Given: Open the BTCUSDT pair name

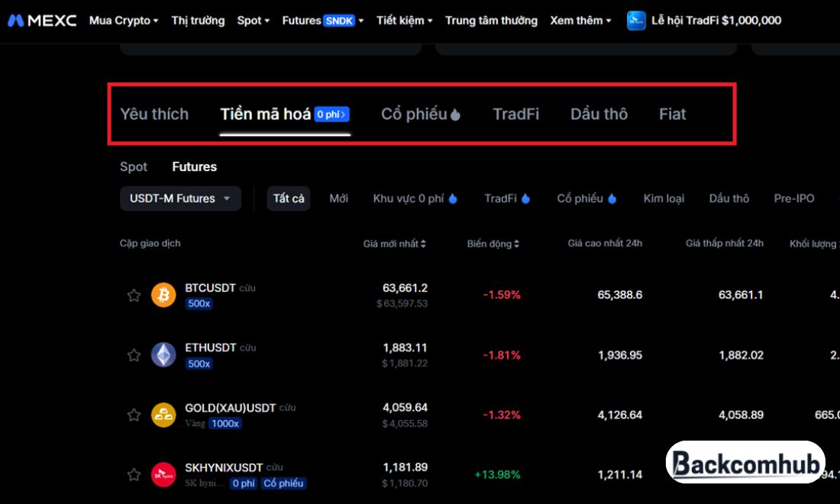Looking at the screenshot, I should [210, 288].
